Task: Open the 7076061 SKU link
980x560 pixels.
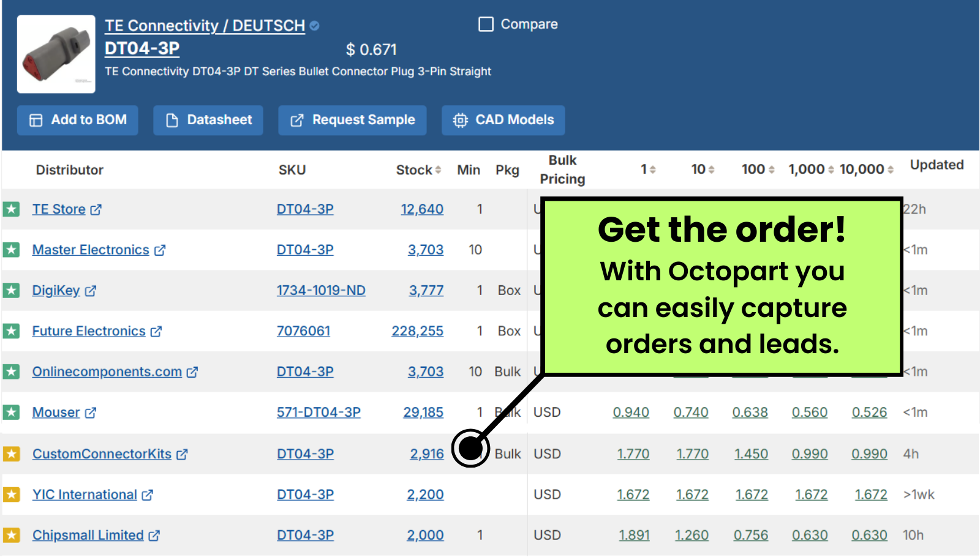Action: click(x=304, y=330)
